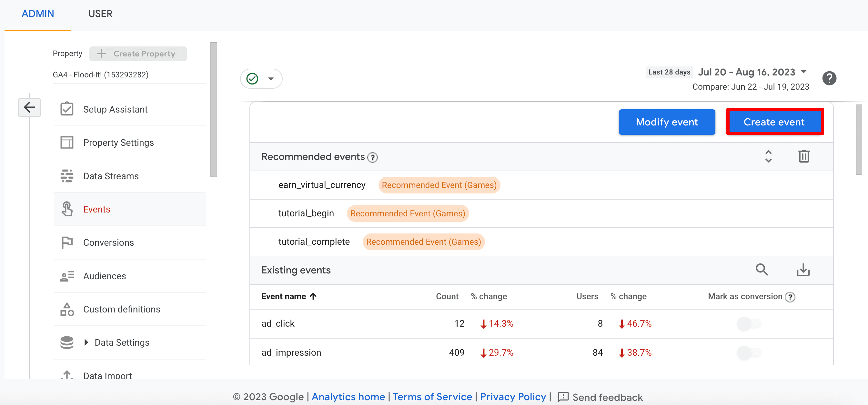Click the Custom definitions icon
This screenshot has width=868, height=405.
coord(67,309)
